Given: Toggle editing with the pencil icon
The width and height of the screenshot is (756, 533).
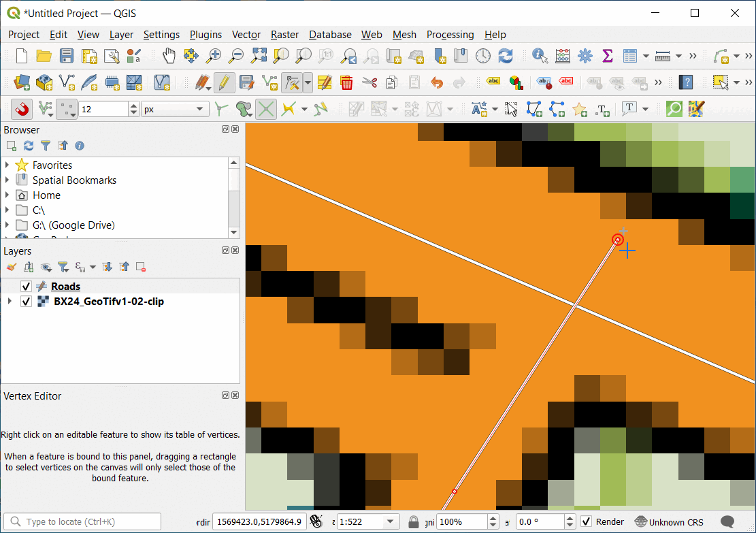Looking at the screenshot, I should pyautogui.click(x=224, y=83).
